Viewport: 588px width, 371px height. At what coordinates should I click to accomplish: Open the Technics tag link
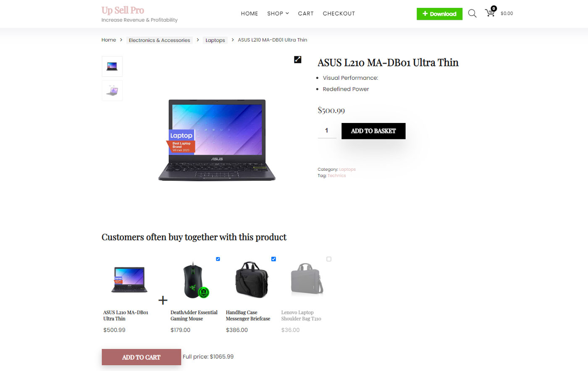[337, 176]
